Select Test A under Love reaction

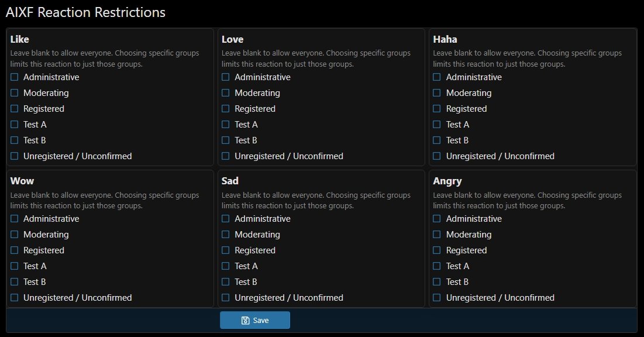tap(226, 125)
